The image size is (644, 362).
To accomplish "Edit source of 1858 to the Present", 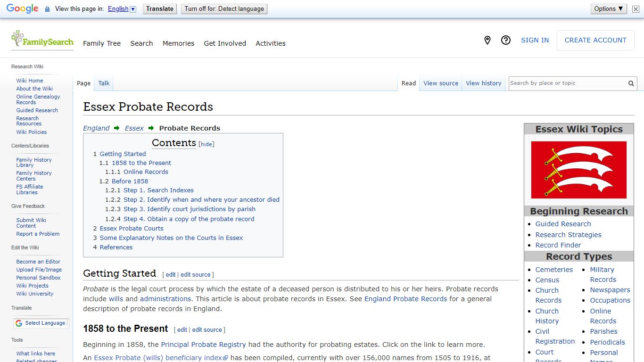I will (207, 330).
